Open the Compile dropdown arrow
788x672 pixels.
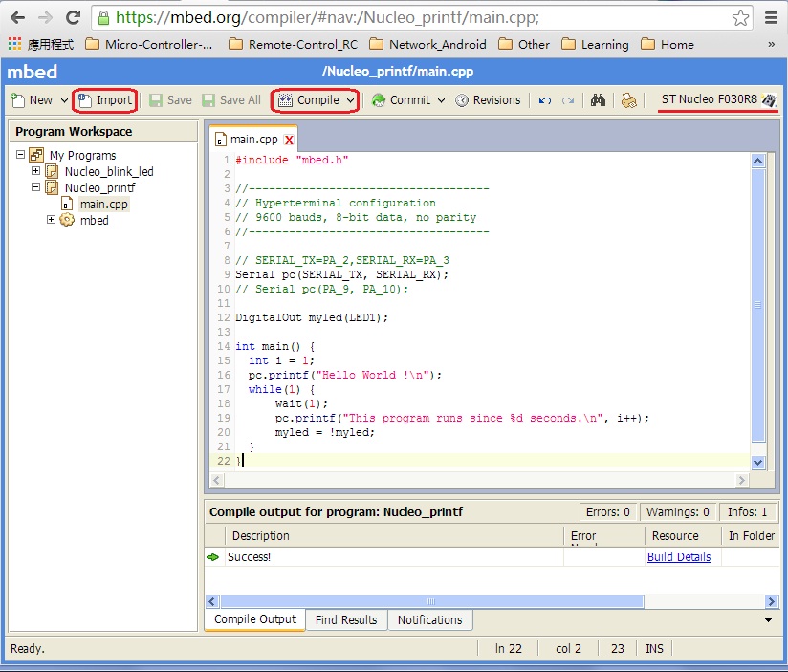point(350,100)
